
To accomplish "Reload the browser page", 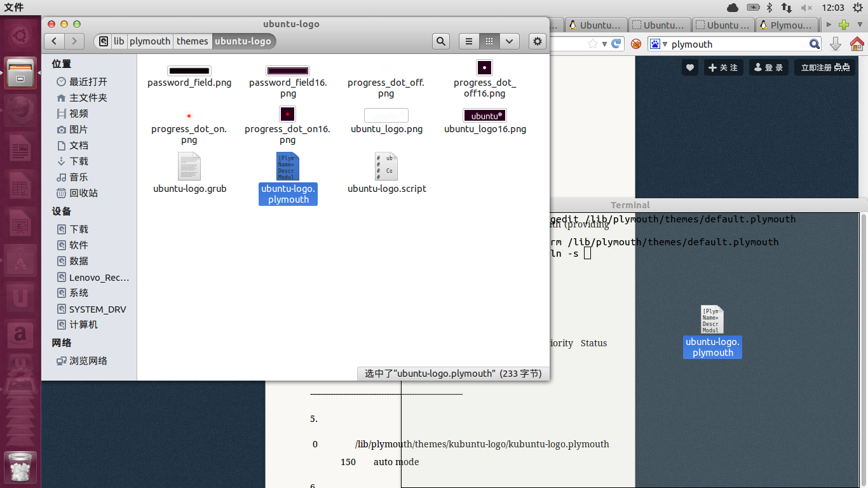I will coord(616,44).
